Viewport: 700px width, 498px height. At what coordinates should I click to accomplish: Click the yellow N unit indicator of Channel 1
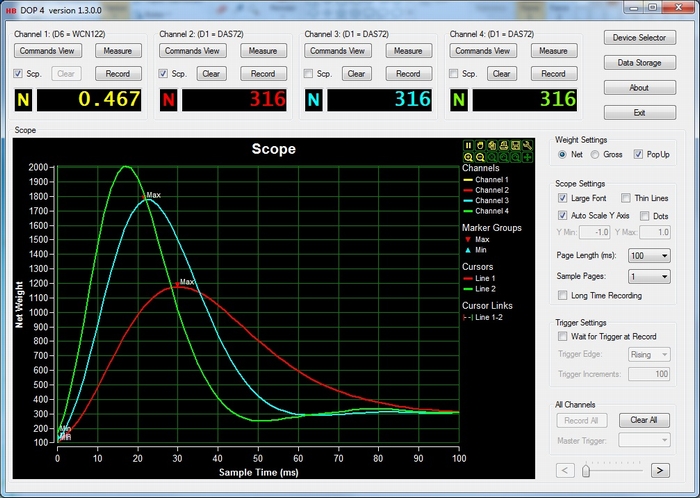[23, 100]
